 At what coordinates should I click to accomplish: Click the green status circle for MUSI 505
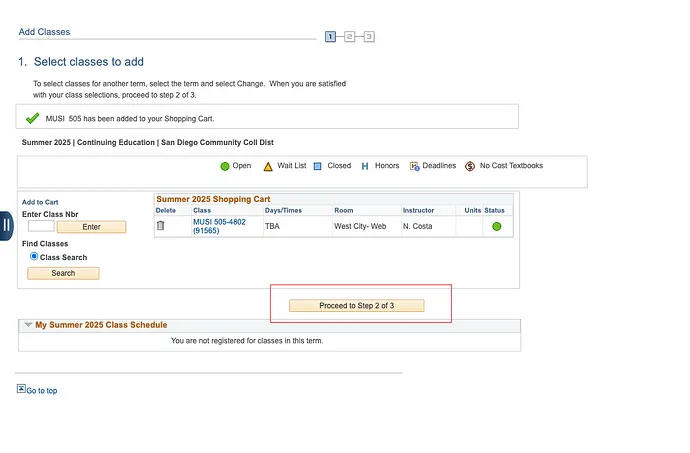pyautogui.click(x=496, y=227)
